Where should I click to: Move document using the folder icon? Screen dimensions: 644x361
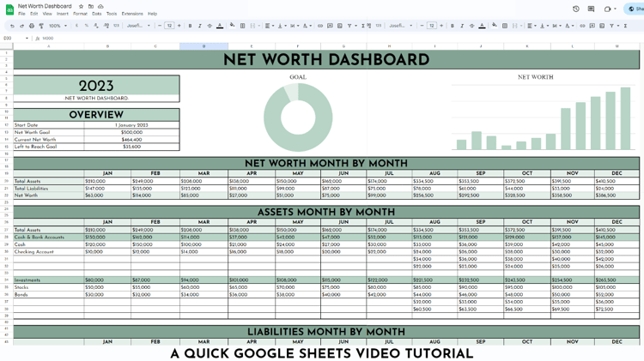(x=91, y=6)
